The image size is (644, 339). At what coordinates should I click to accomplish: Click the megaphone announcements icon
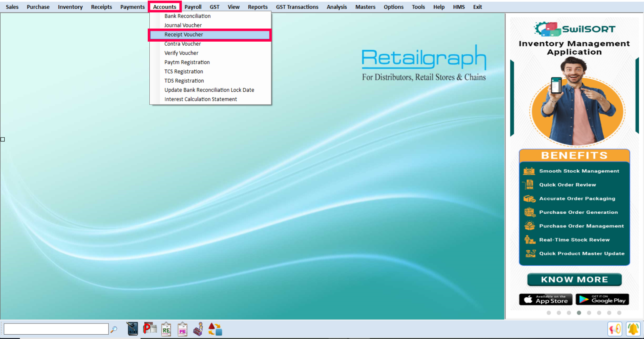point(615,329)
